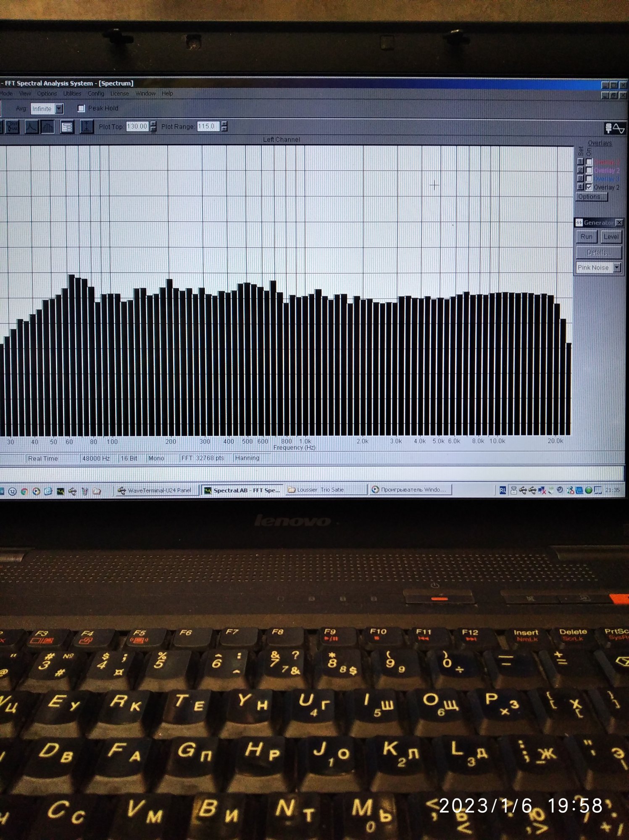
Task: Open the Options menu
Action: click(x=47, y=94)
